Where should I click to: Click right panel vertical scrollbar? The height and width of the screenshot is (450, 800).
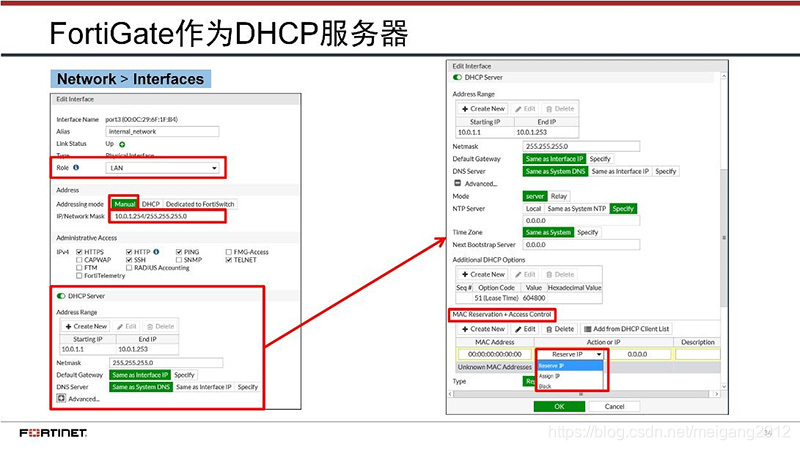coord(723,237)
